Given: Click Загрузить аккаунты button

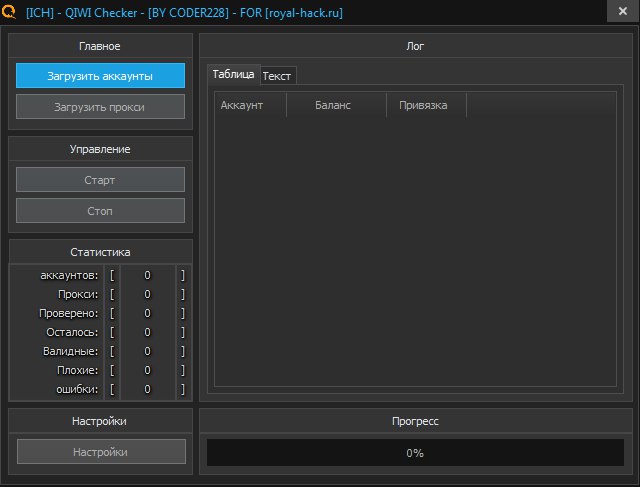Looking at the screenshot, I should coord(100,76).
